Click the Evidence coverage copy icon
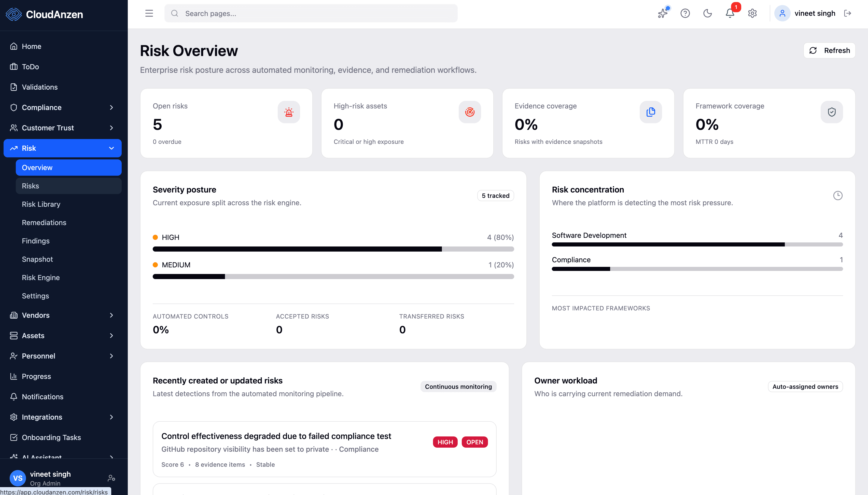This screenshot has width=868, height=495. pyautogui.click(x=650, y=112)
